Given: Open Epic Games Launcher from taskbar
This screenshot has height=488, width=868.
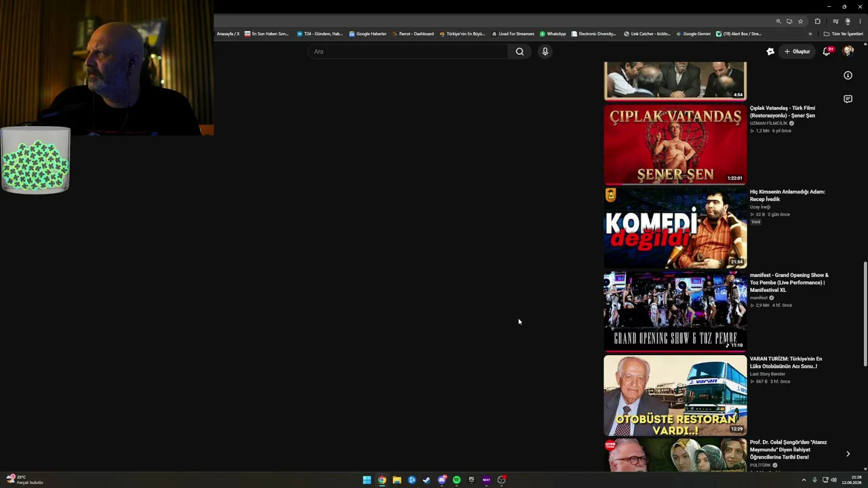Looking at the screenshot, I should [471, 480].
